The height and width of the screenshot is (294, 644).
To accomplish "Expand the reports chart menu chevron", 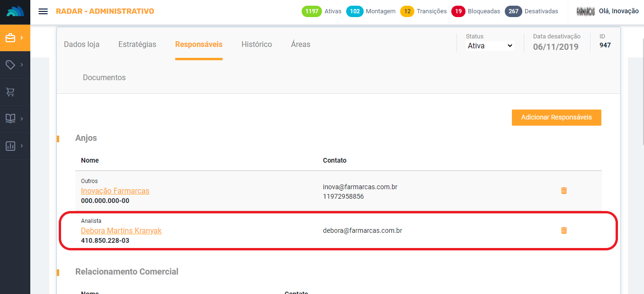I will 22,146.
